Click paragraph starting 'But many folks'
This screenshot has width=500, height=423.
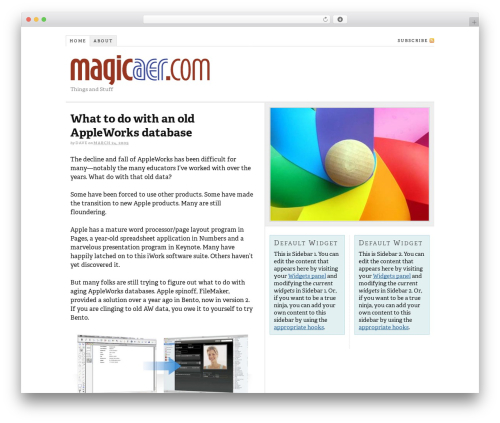pos(162,300)
